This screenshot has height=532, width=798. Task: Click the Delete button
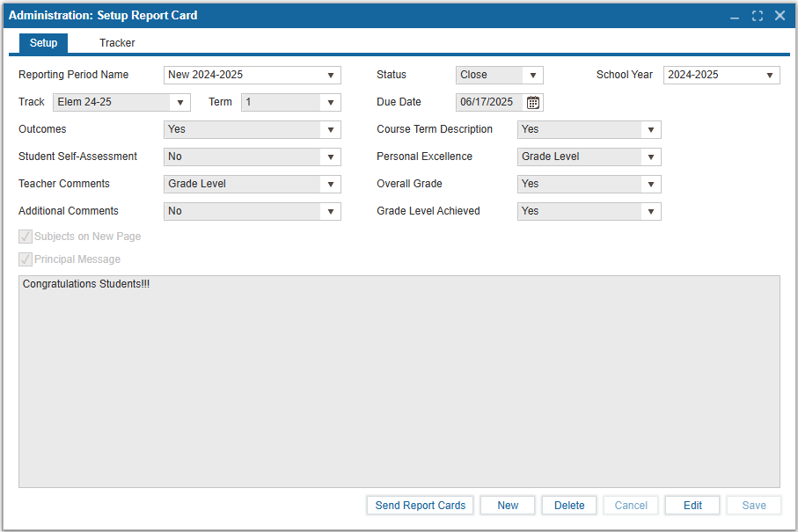click(569, 506)
